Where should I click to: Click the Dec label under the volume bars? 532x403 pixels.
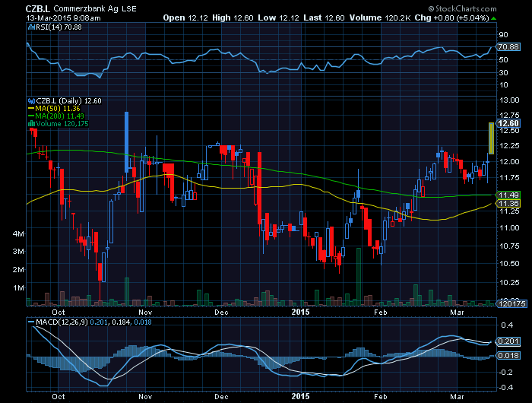[222, 312]
